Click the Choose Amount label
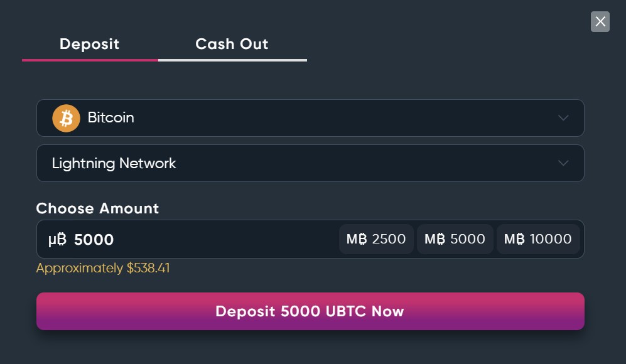This screenshot has width=626, height=364. [97, 208]
